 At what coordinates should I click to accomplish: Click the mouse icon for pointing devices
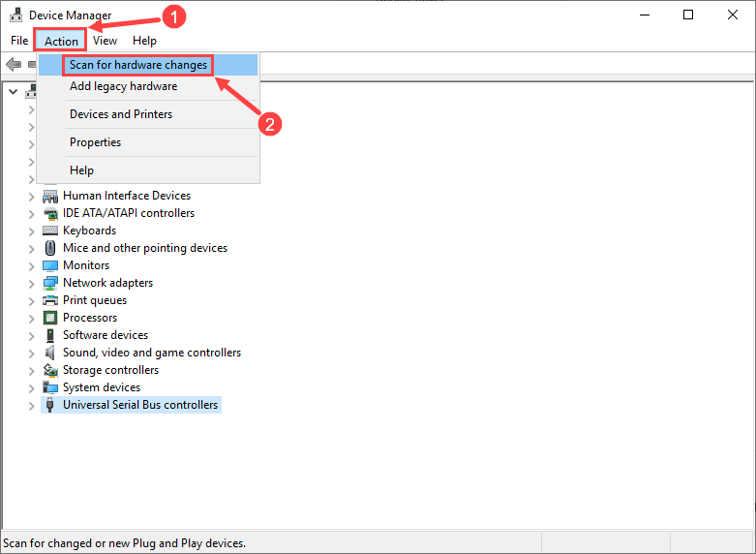coord(50,248)
